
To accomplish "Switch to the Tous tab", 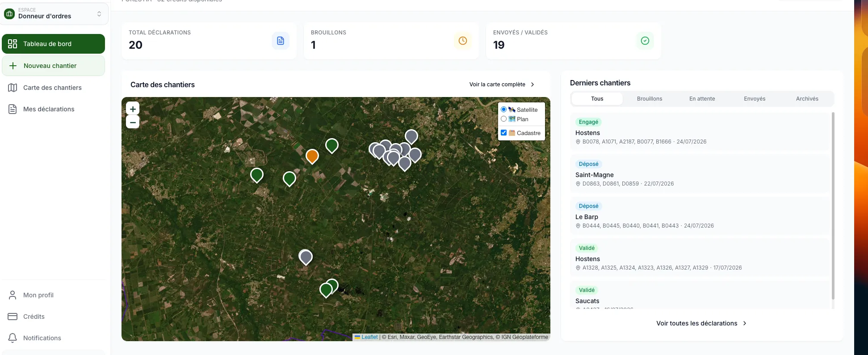I will pos(597,99).
